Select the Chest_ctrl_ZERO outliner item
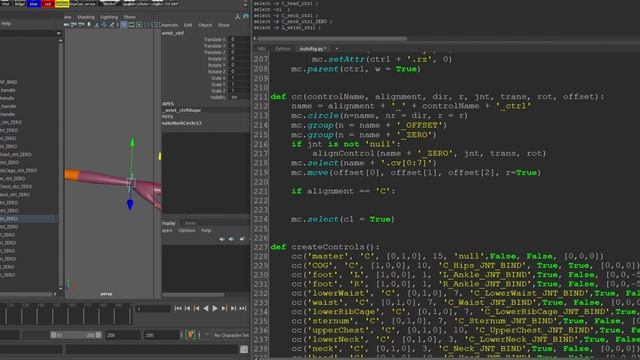 click(16, 187)
